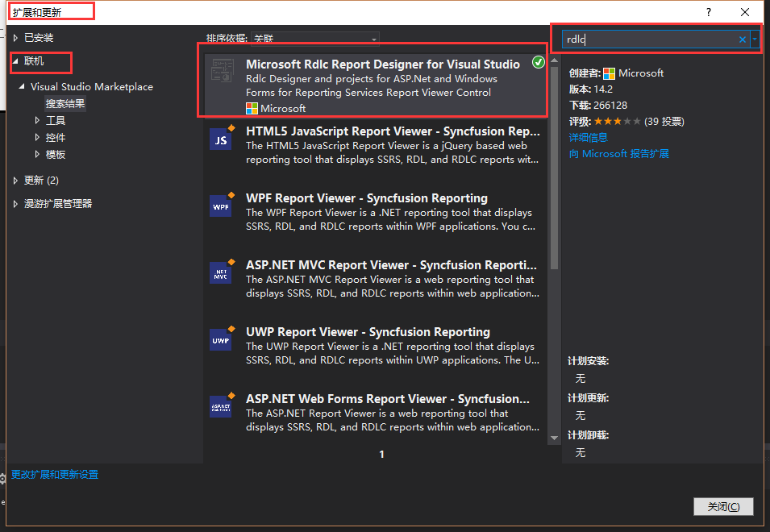Click the version value 14.2
The image size is (770, 532).
coord(603,89)
